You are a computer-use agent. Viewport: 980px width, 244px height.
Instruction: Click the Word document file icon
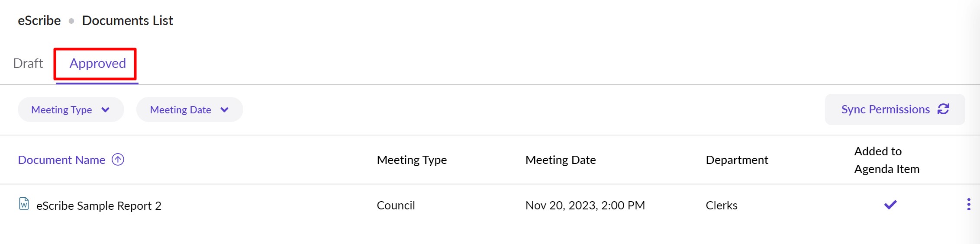click(24, 204)
